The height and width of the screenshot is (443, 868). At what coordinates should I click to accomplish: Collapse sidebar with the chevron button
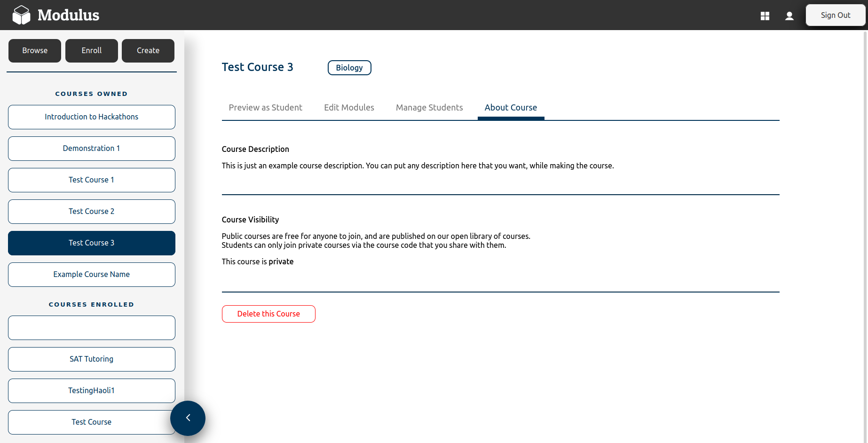tap(188, 418)
